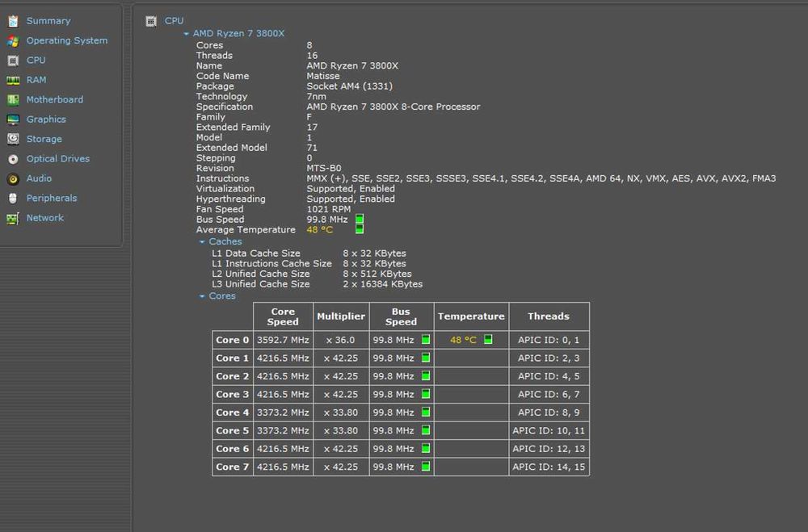Click the "Multiplier" column header
Image resolution: width=808 pixels, height=532 pixels.
coord(341,316)
